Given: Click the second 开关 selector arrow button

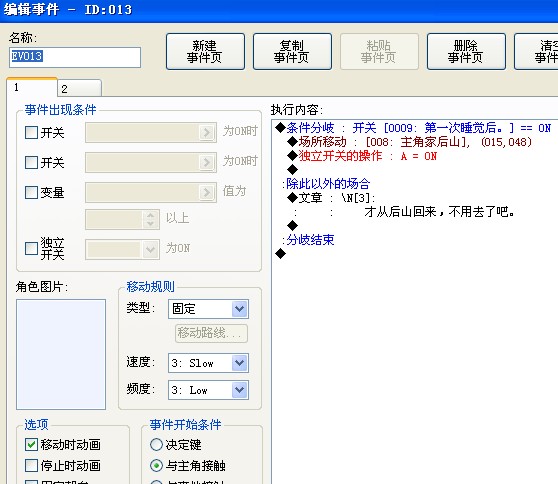Looking at the screenshot, I should click(207, 163).
